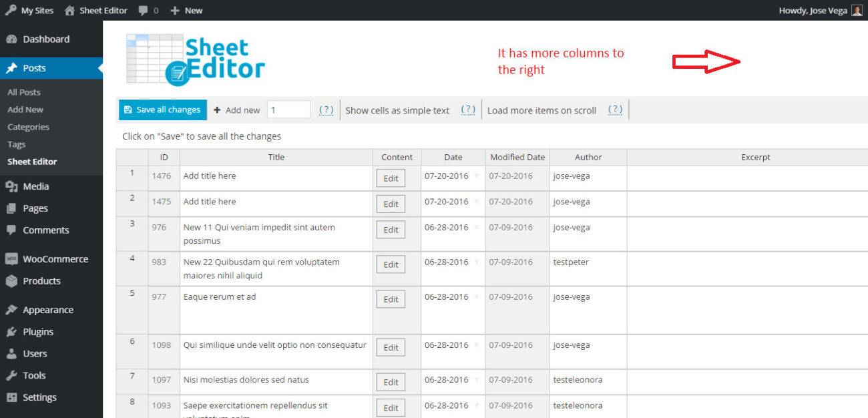Open the Media library from the sidebar
868x418 pixels.
11,186
